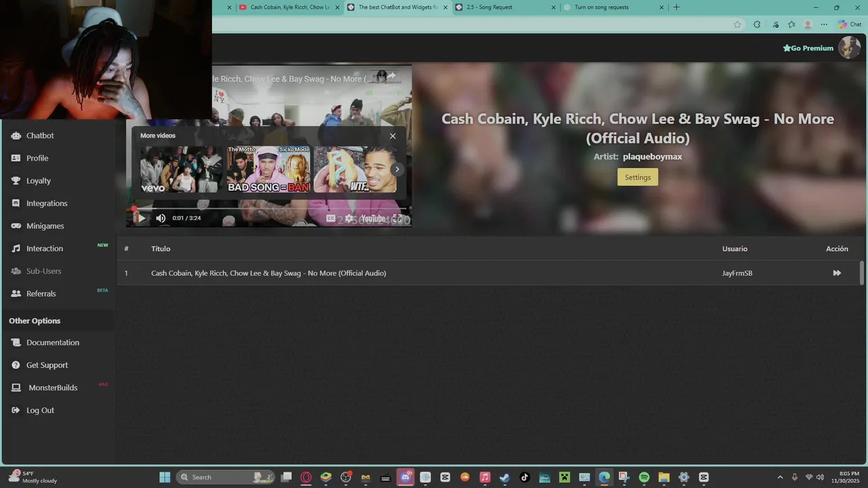Click the Go Premium link

coord(808,48)
